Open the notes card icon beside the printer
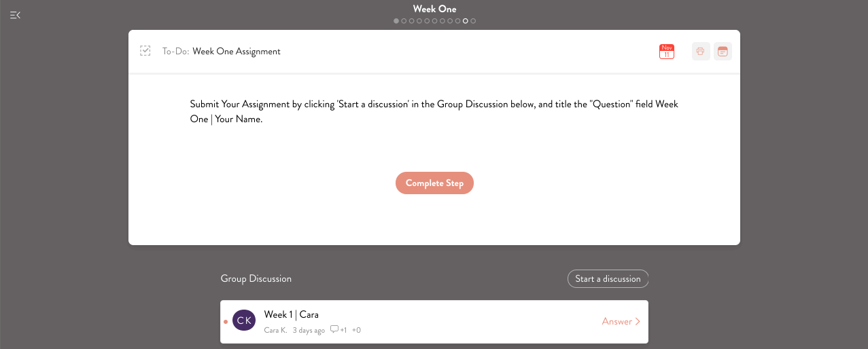Image resolution: width=868 pixels, height=349 pixels. [x=723, y=52]
